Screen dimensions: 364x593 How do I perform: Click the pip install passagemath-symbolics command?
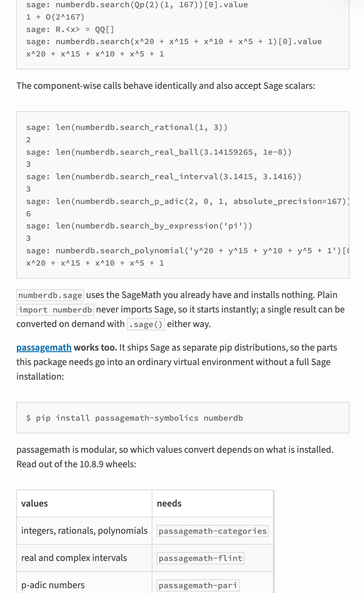(135, 418)
